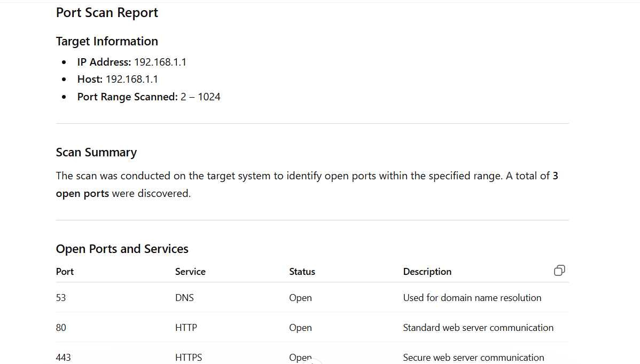This screenshot has height=364, width=640.
Task: Click the HTTP service cell
Action: point(186,328)
